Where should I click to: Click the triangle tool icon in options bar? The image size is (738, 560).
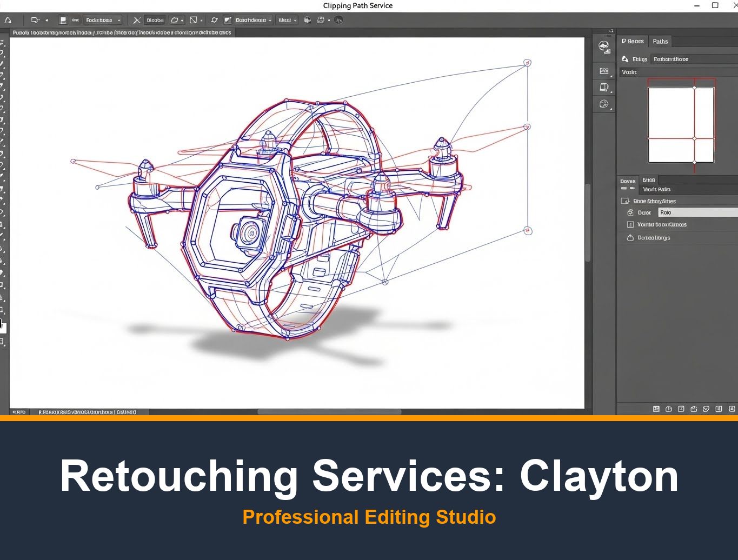pos(8,20)
